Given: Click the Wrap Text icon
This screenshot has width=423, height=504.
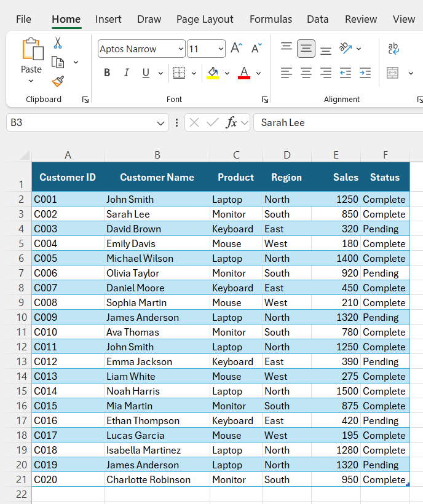Looking at the screenshot, I should pyautogui.click(x=393, y=49).
